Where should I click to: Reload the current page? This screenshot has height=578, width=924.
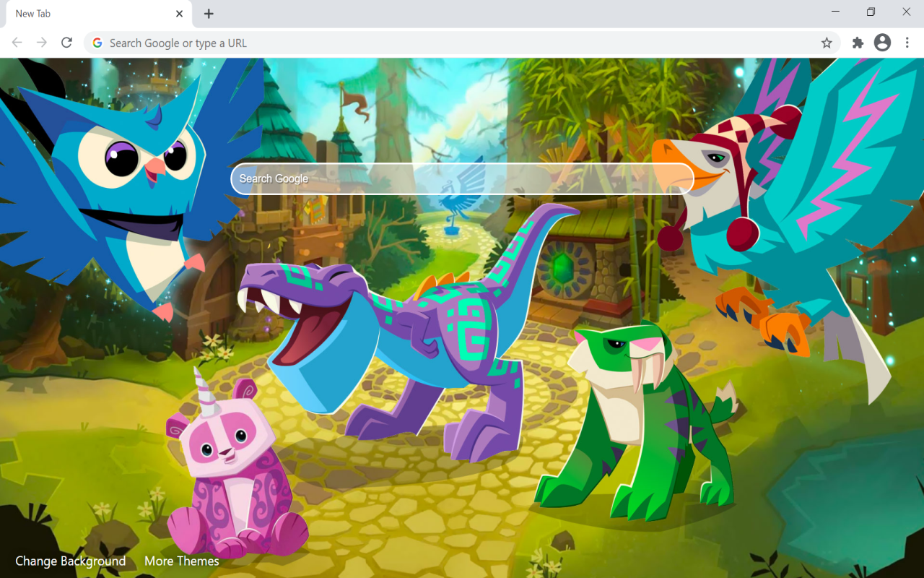[x=66, y=43]
